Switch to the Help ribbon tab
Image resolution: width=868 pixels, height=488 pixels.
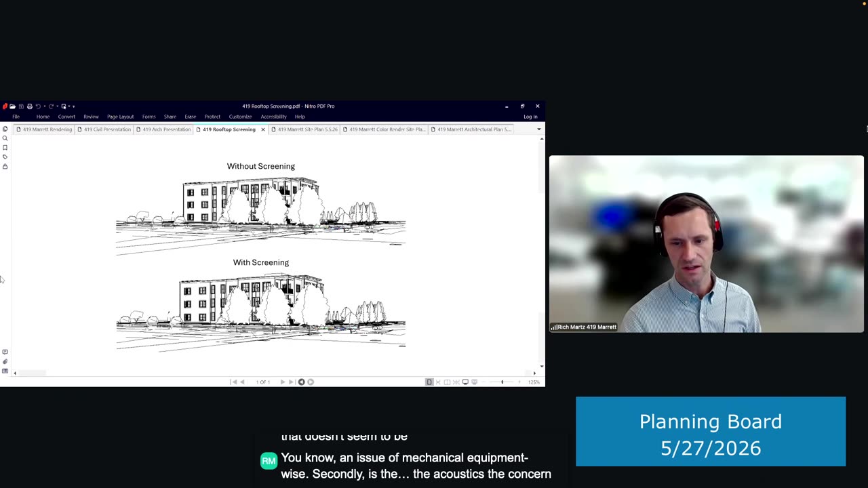pos(300,117)
